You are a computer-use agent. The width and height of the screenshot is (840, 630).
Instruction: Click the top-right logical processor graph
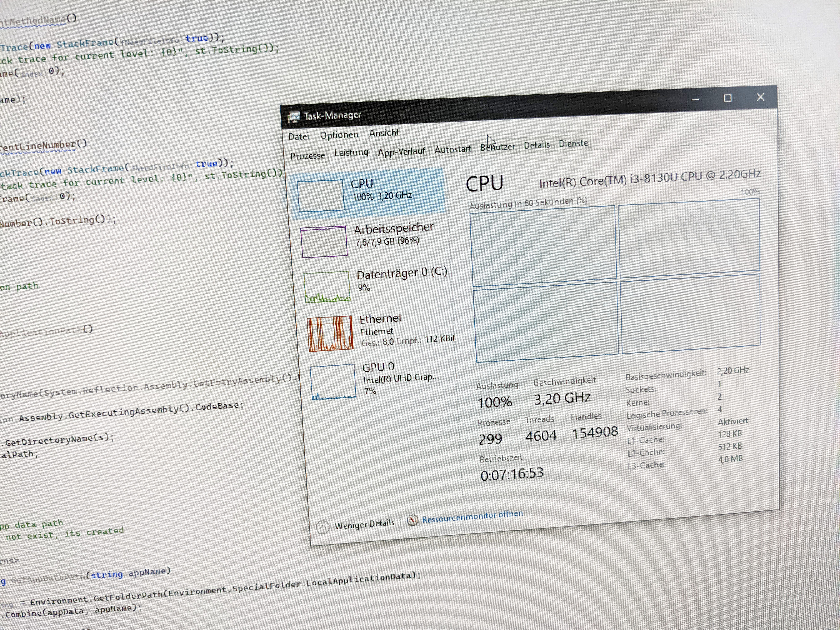[x=689, y=239]
